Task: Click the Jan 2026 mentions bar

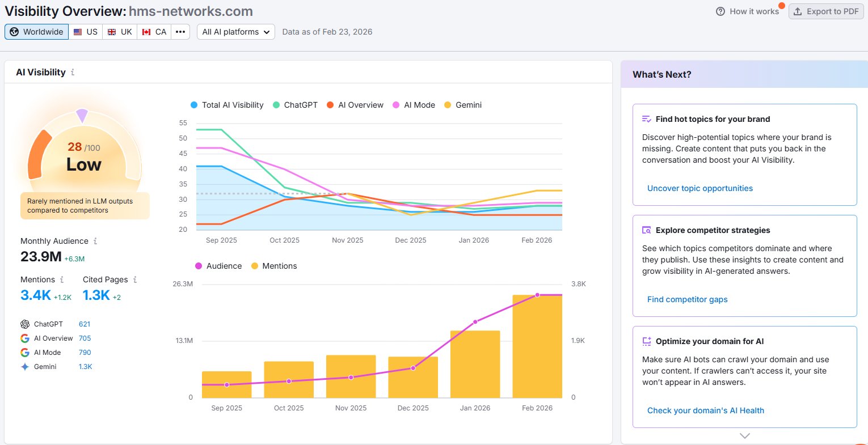Action: (x=475, y=364)
